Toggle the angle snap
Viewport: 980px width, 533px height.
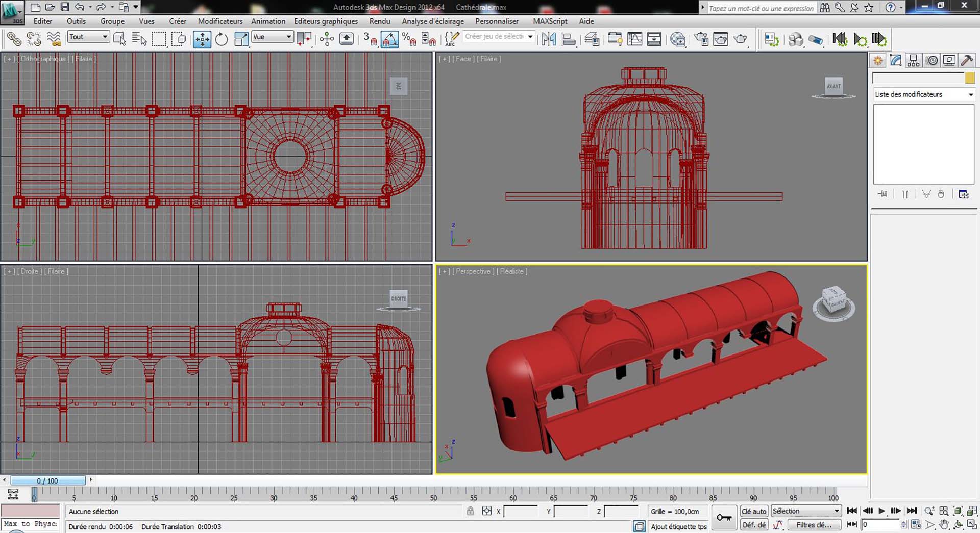point(389,39)
